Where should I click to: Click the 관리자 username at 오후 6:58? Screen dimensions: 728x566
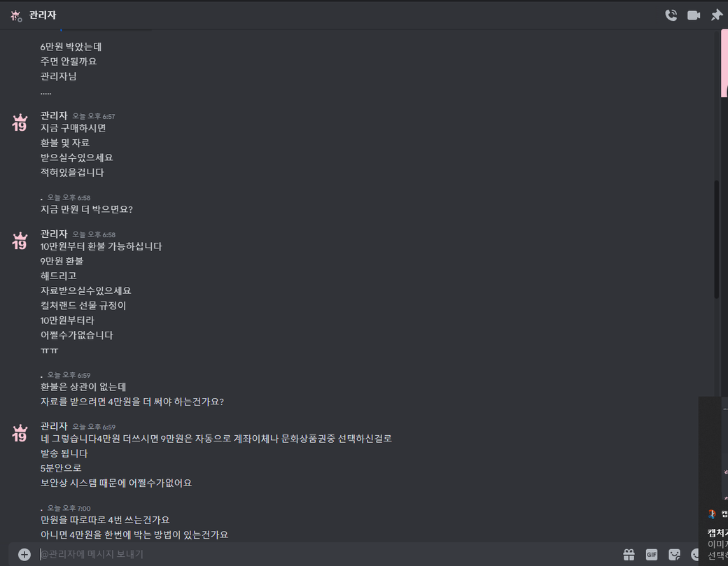(54, 234)
